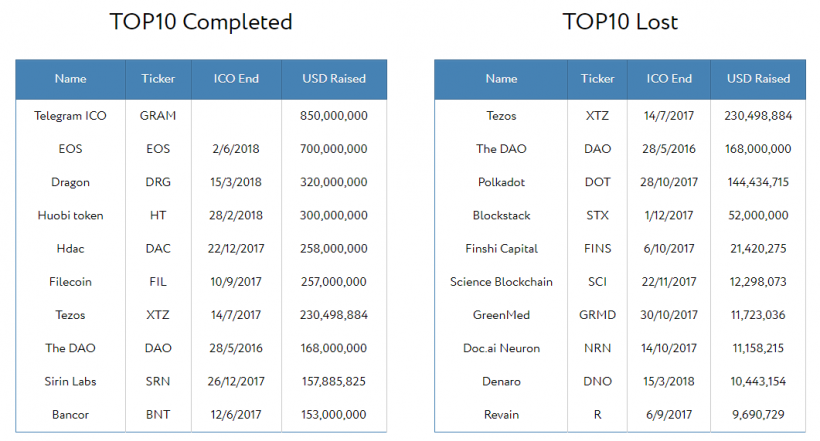Select the Blockstack name cell
Image resolution: width=820 pixels, height=441 pixels.
tap(501, 215)
